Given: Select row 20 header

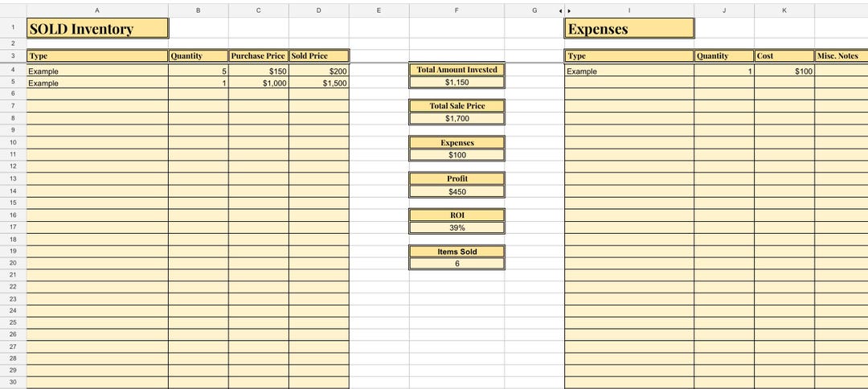Looking at the screenshot, I should 13,263.
